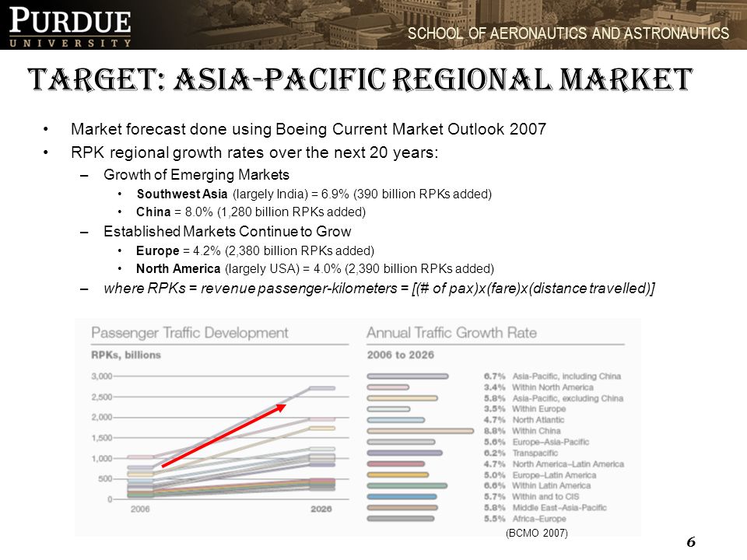Screen dimensions: 747x560
Task: Click the (BCMO 2007) source citation
Action: click(x=537, y=533)
